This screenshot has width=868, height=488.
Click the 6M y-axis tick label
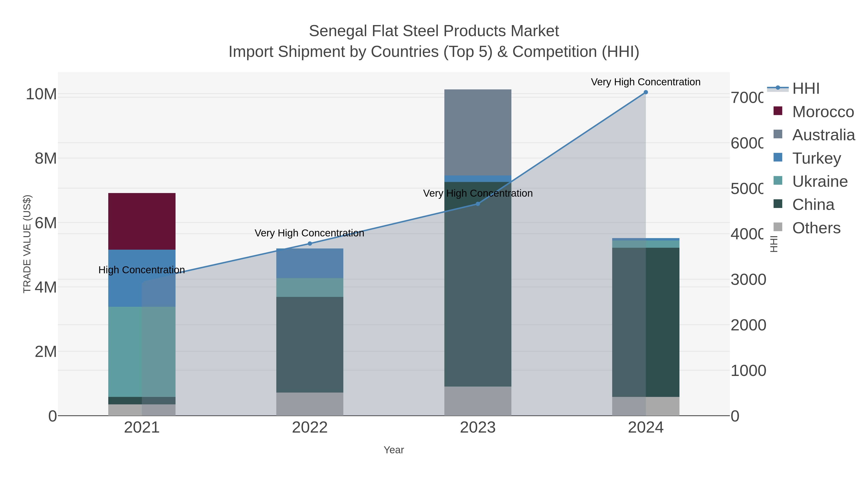46,223
